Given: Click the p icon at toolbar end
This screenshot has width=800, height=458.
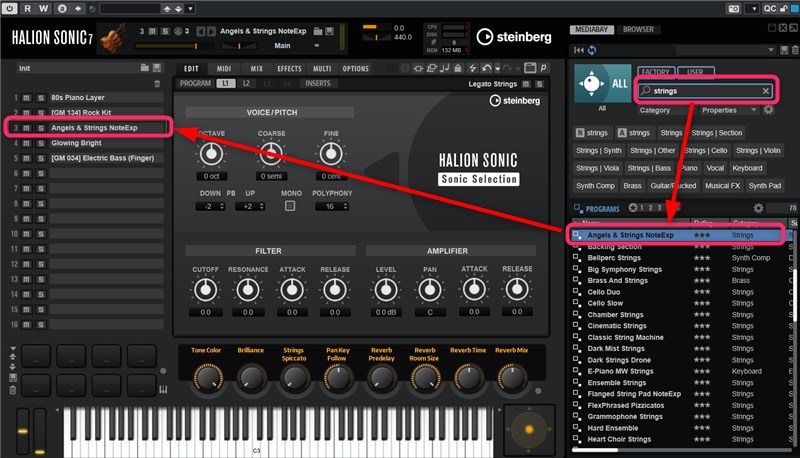Looking at the screenshot, I should point(543,68).
